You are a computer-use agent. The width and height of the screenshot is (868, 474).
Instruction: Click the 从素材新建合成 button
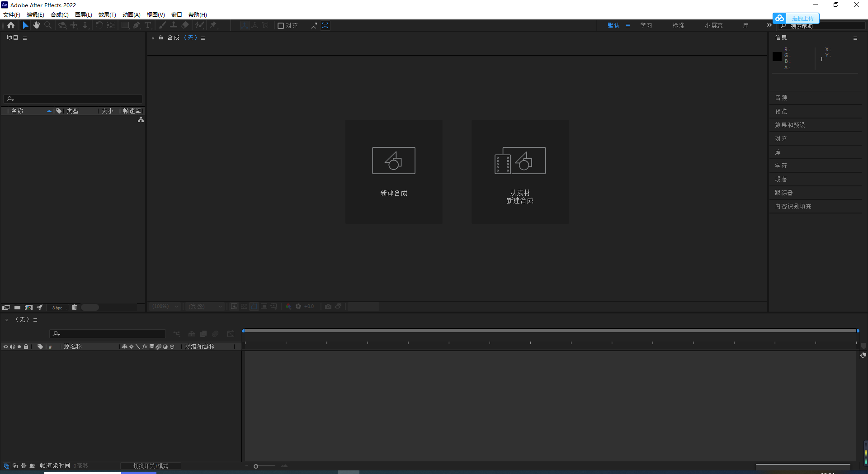coord(520,171)
